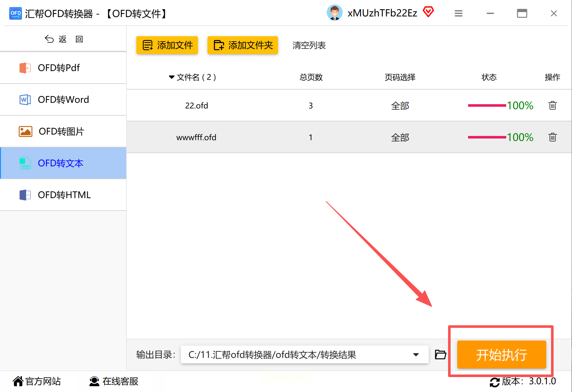Start conversion with 开始执行 button
The image size is (572, 392).
501,355
